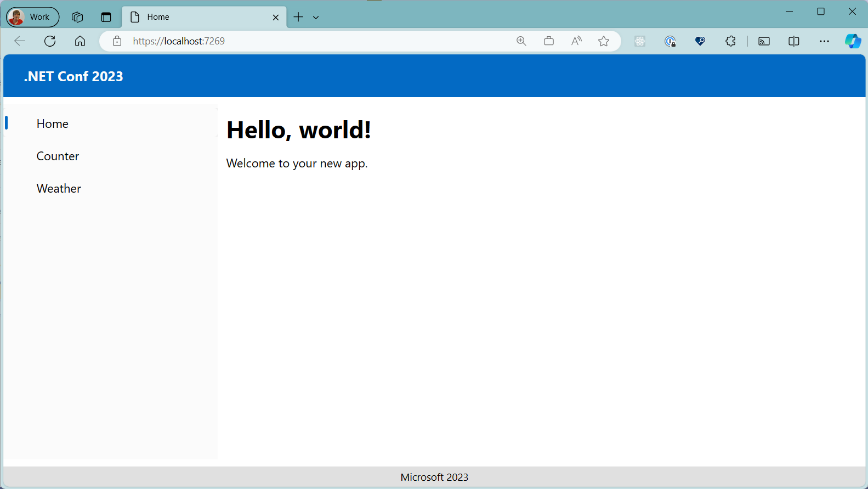The image size is (868, 489).
Task: Open the Workspaces icon
Action: pyautogui.click(x=77, y=17)
